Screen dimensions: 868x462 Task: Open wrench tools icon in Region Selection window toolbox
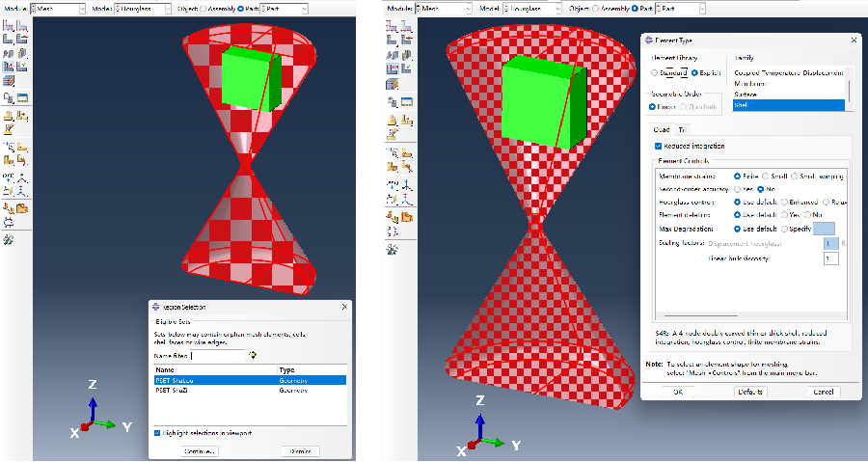click(9, 239)
